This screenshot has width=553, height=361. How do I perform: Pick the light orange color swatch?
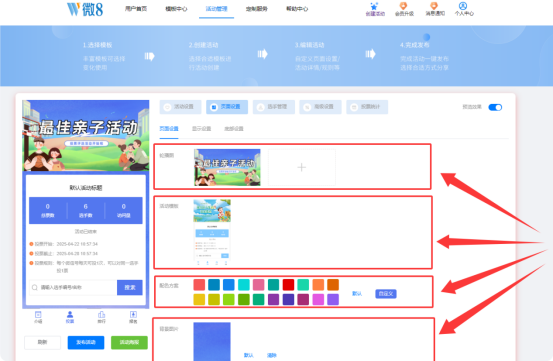click(318, 284)
